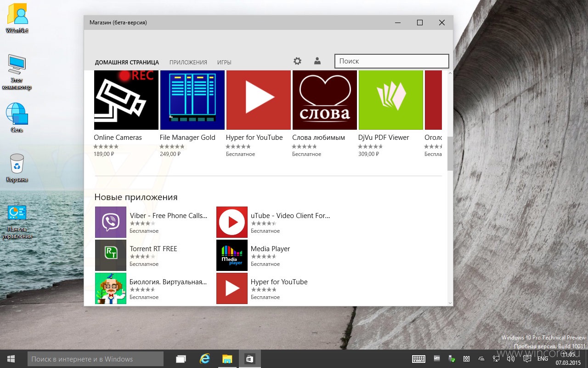This screenshot has height=368, width=588.
Task: Click the 189,00 ₽ price
Action: click(x=104, y=154)
